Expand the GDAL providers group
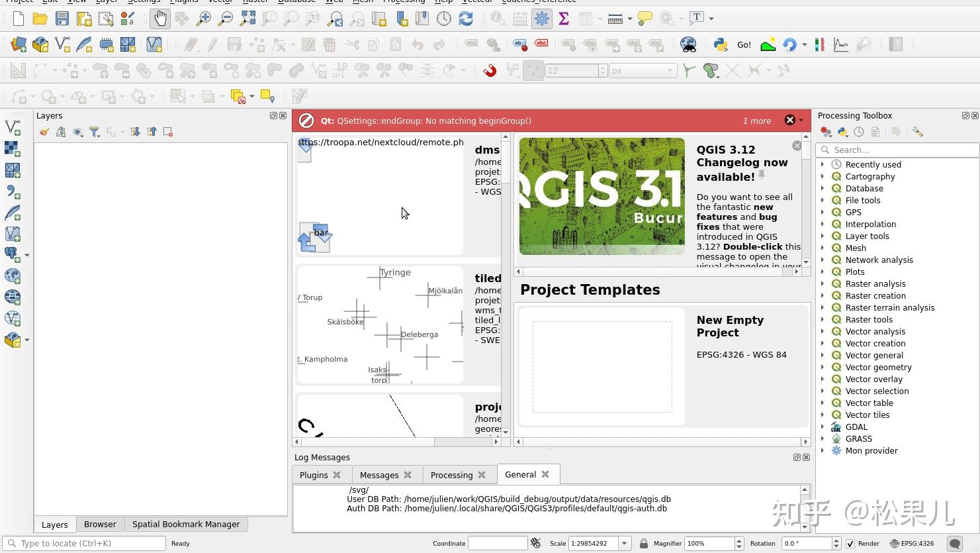Viewport: 980px width, 553px height. click(824, 427)
